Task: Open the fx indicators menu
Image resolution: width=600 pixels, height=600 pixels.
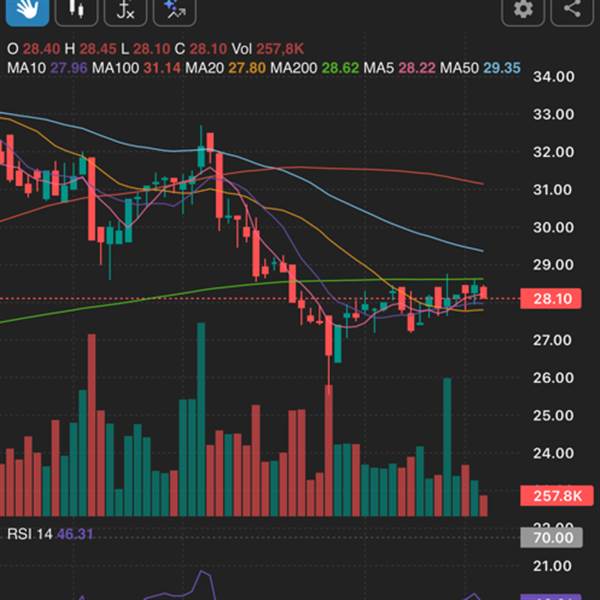Action: point(126,11)
